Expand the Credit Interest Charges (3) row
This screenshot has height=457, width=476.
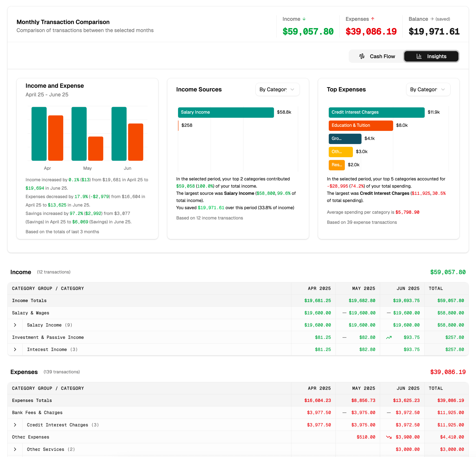15,425
